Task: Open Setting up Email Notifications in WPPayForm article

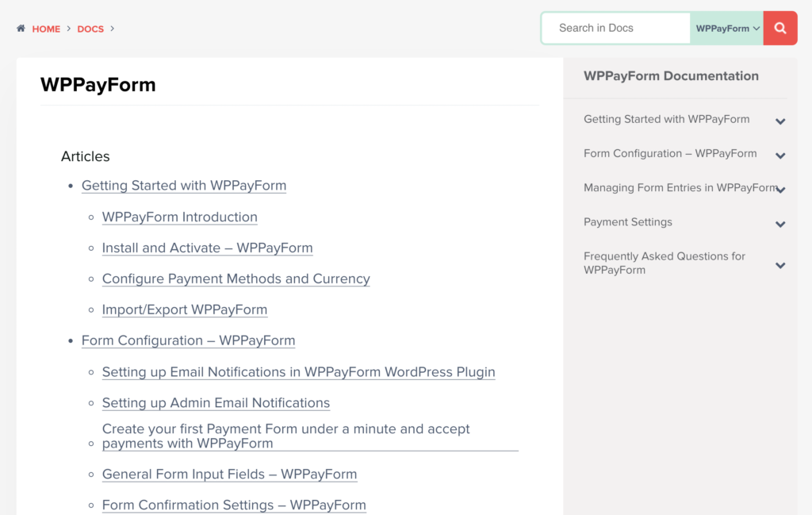Action: [298, 372]
